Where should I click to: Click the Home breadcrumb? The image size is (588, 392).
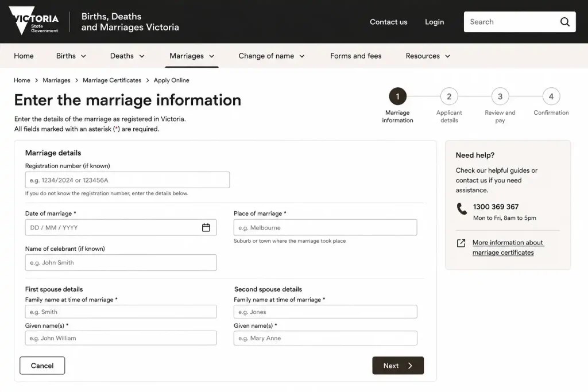tap(22, 80)
